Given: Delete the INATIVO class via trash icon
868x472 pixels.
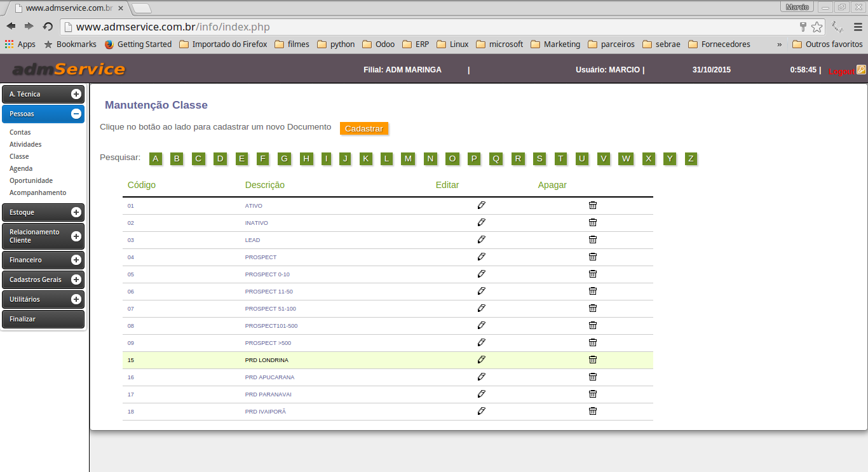Looking at the screenshot, I should (x=593, y=222).
